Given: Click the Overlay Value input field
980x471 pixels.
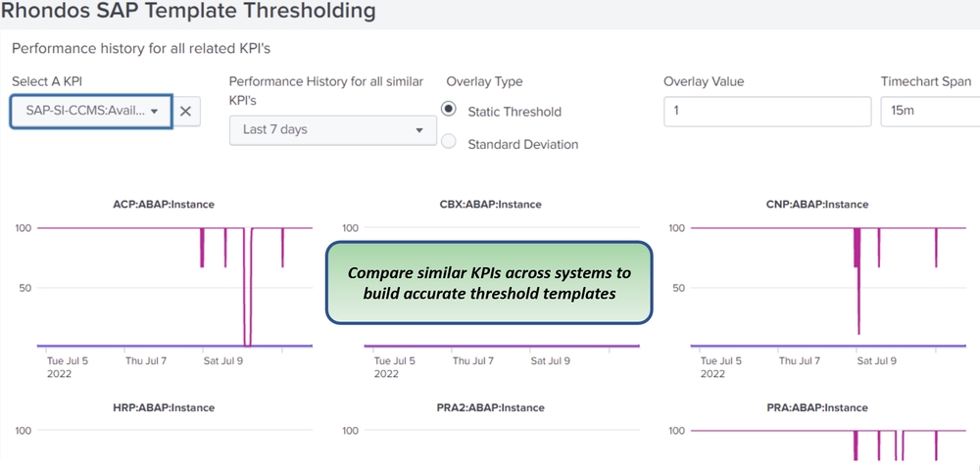Looking at the screenshot, I should 767,112.
